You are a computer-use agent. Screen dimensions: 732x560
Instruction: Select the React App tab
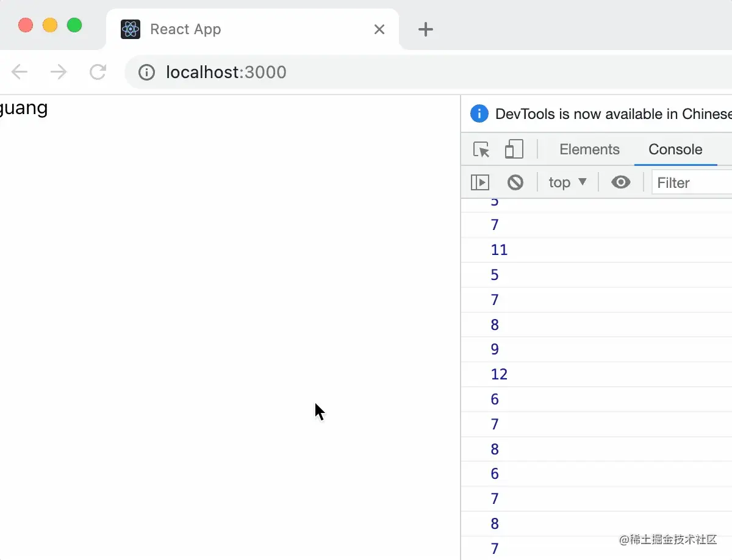click(x=253, y=29)
